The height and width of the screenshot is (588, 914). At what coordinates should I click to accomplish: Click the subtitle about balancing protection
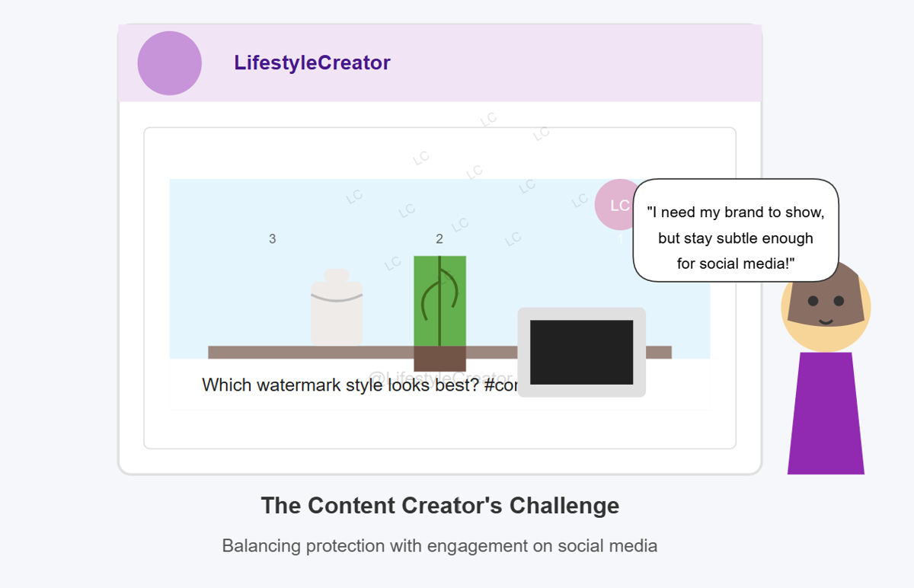point(439,546)
